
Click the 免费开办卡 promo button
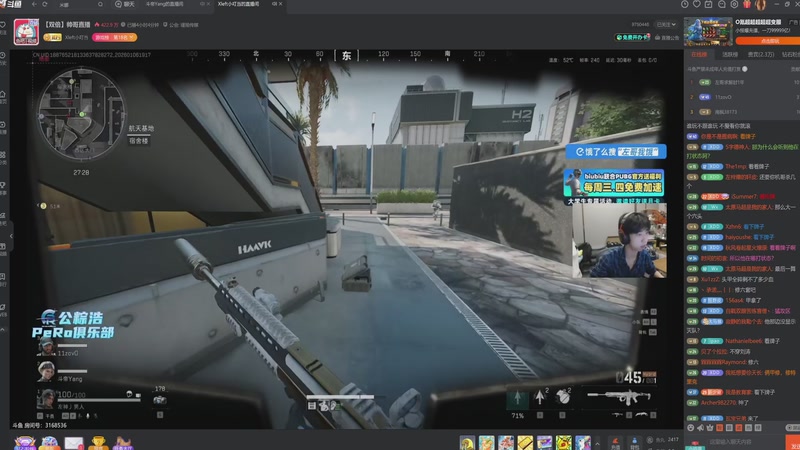point(632,37)
